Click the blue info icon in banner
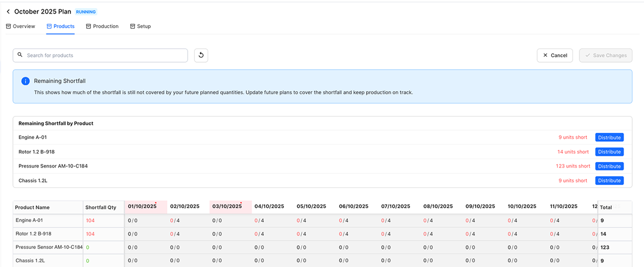Screen dimensions: 644x267 (25, 81)
